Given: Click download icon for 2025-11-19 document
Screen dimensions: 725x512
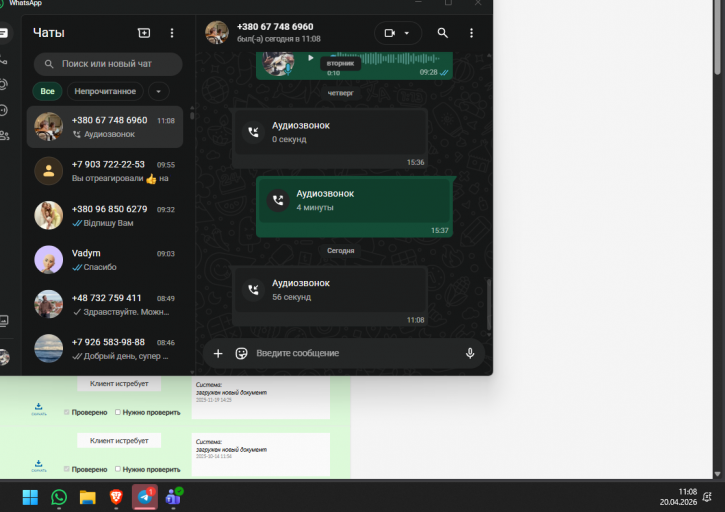Looking at the screenshot, I should coord(38,408).
